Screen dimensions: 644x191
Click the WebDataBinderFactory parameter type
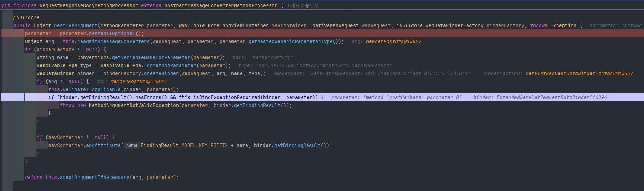455,25
